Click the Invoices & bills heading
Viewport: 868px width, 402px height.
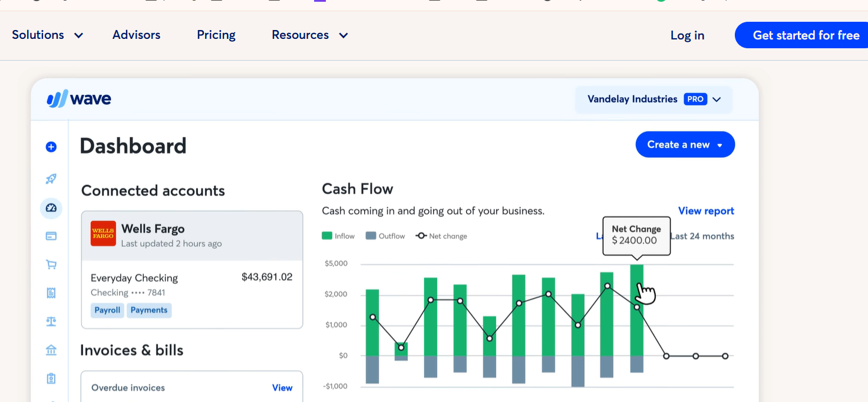click(132, 350)
